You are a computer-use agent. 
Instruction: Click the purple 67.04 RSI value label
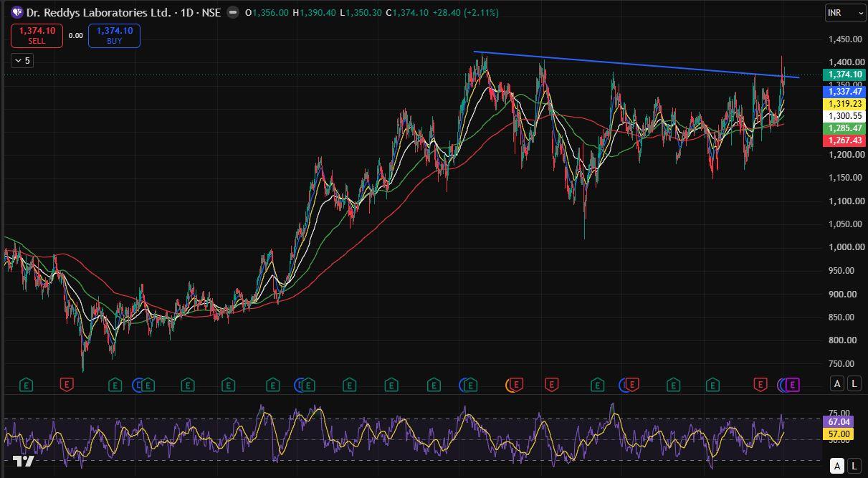(839, 423)
